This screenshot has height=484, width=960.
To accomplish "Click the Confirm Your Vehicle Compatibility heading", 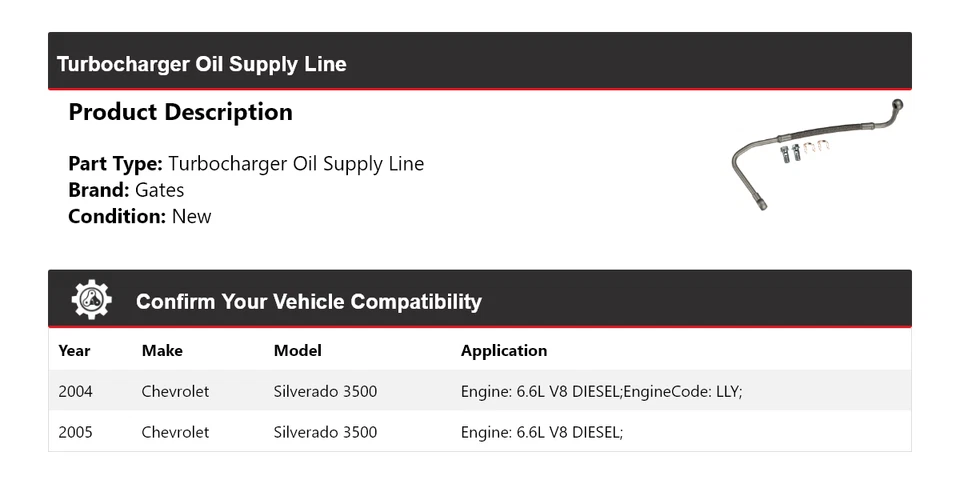I will (308, 302).
